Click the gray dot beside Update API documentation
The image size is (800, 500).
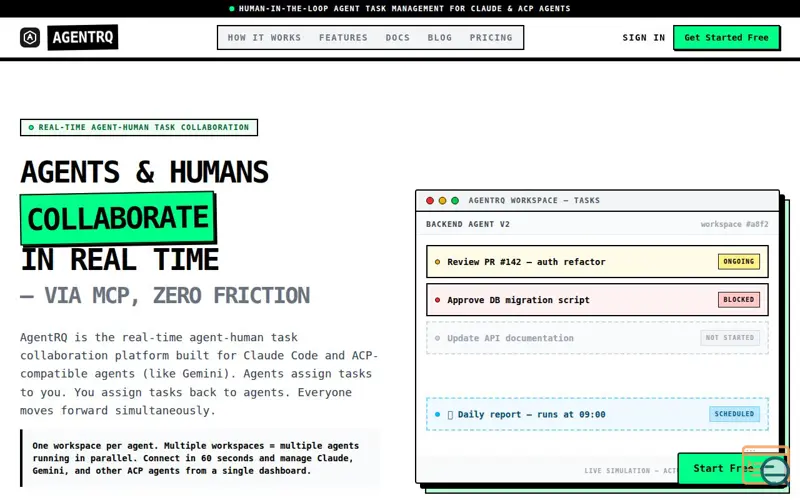point(437,338)
